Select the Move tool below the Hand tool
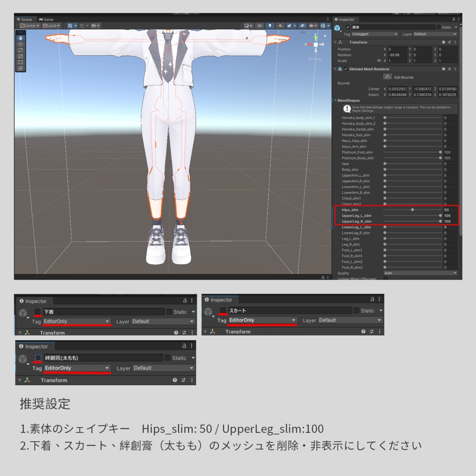 (x=21, y=44)
